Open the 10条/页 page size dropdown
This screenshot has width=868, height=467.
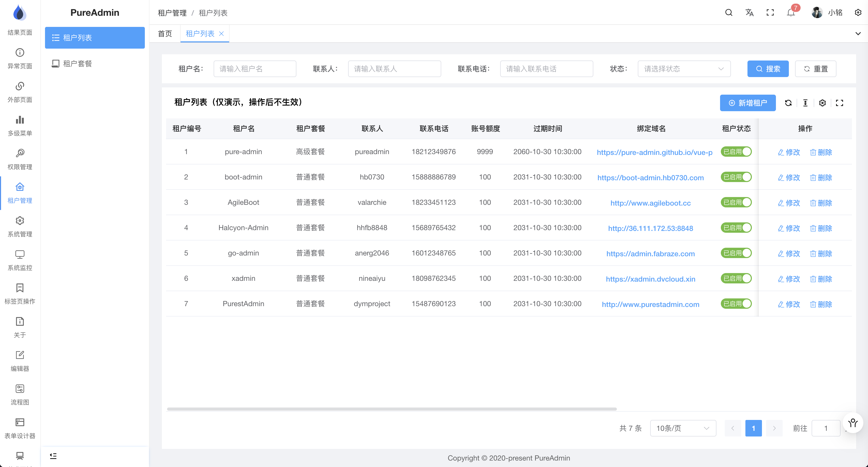(683, 428)
